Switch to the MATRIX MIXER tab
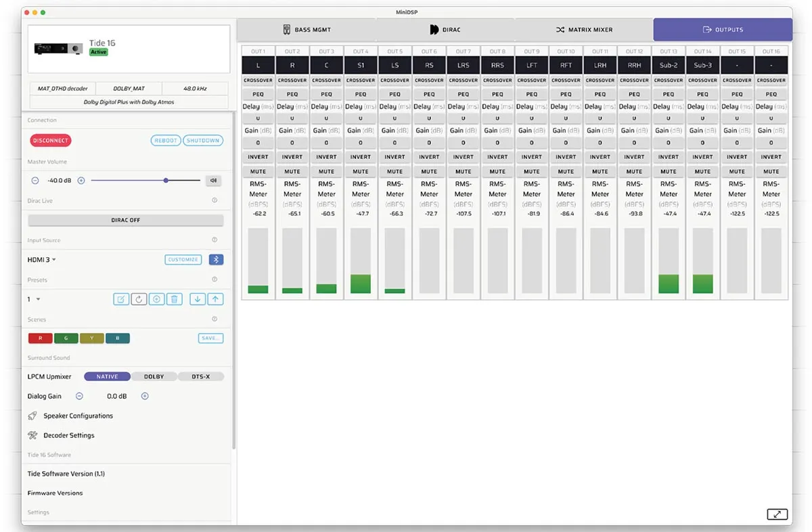The image size is (812, 532). click(584, 30)
